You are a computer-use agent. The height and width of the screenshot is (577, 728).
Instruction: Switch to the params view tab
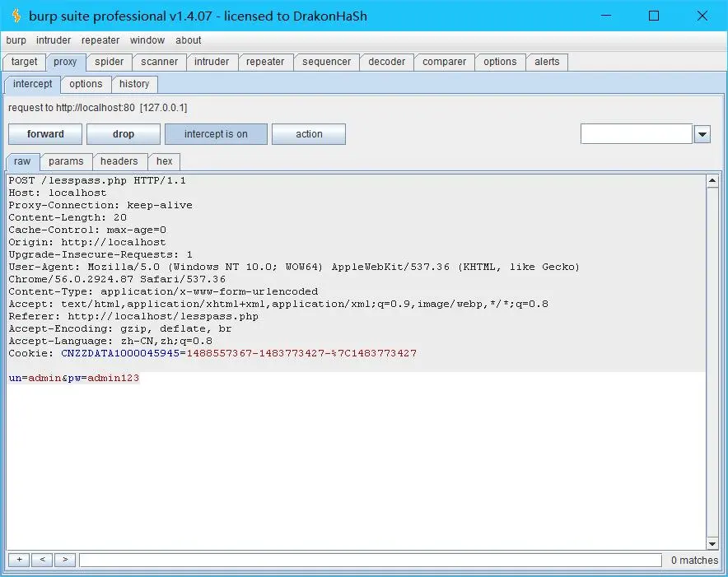pos(66,161)
